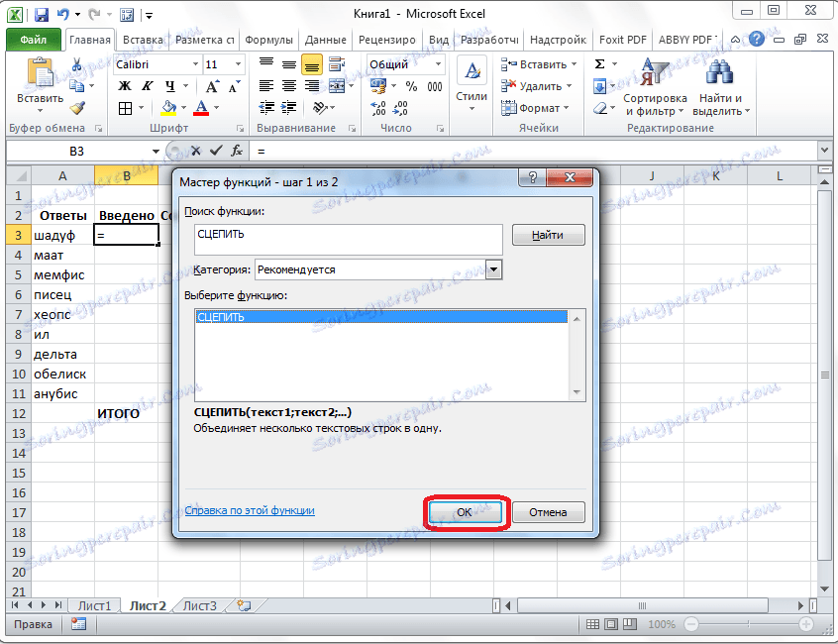
Task: Align text to top of cell
Action: [x=266, y=64]
